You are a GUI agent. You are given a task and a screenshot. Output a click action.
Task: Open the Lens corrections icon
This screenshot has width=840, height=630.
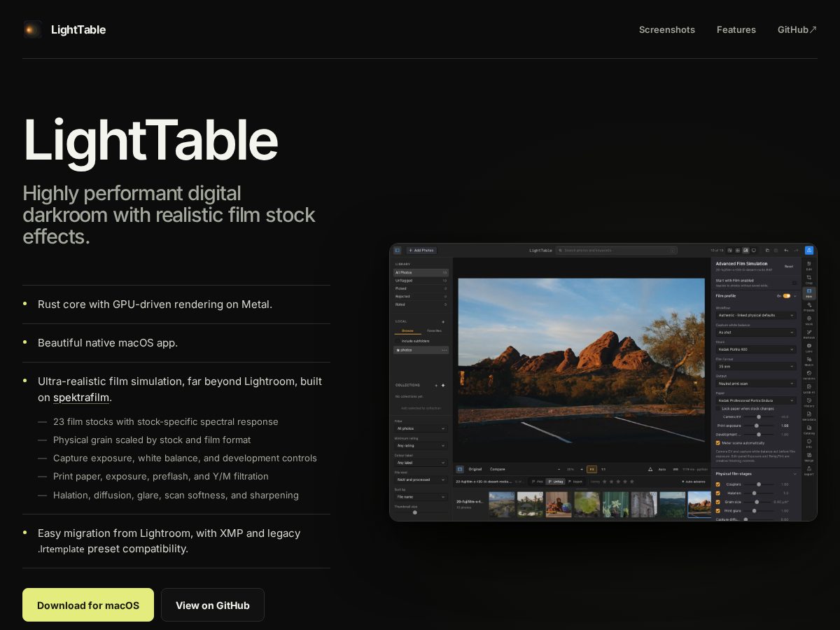(809, 346)
